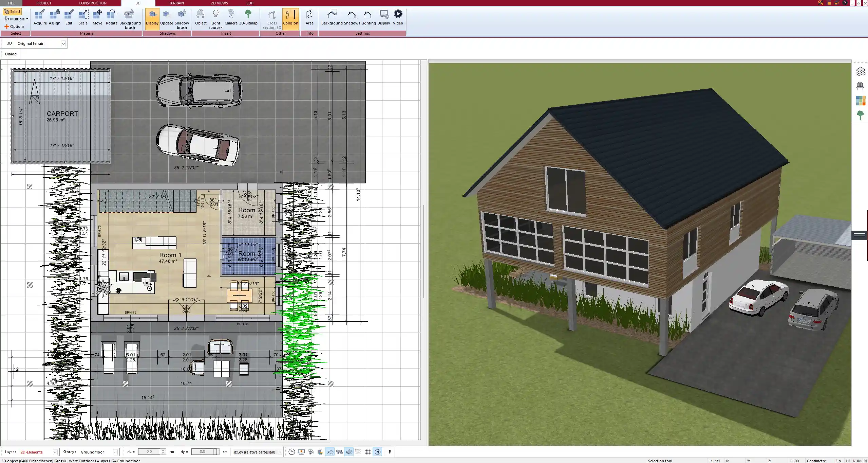Place a Camera in the scene
Screen dimensions: 868x463
coord(231,17)
